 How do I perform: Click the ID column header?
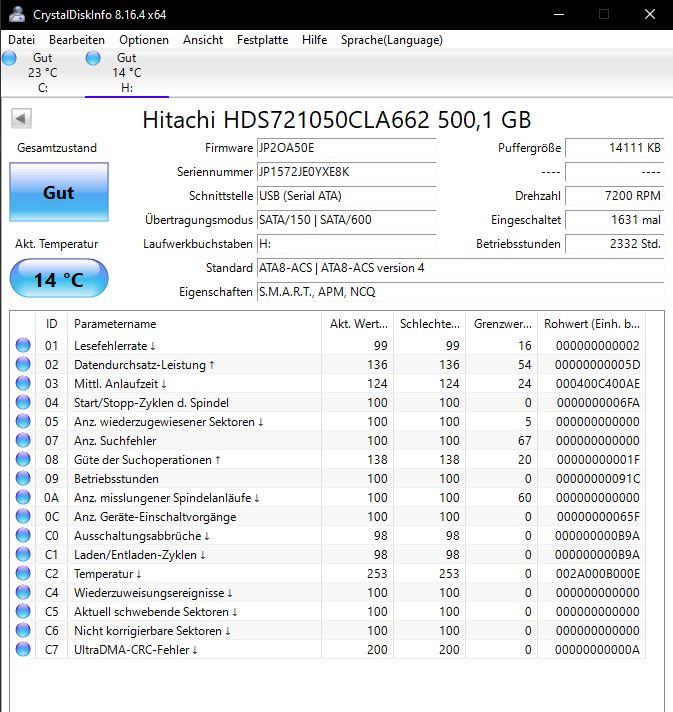coord(51,324)
